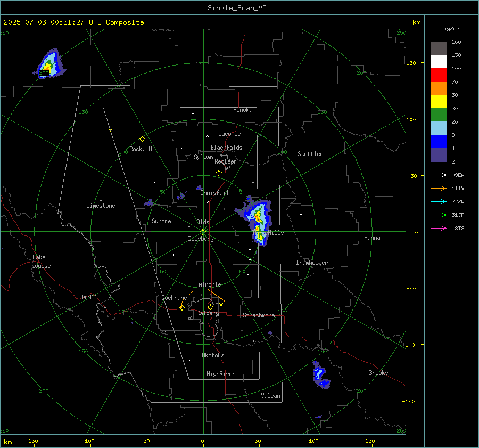Click the red 70-100 color swatch
Screen dimensions: 479x448
[x=439, y=75]
